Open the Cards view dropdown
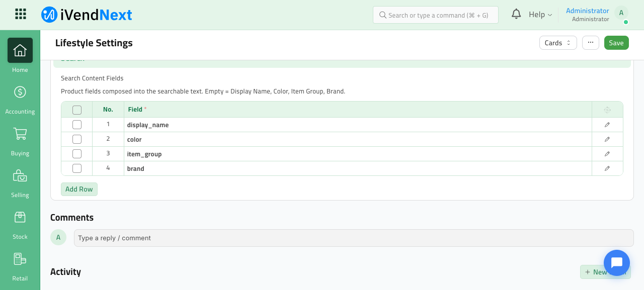 click(558, 43)
